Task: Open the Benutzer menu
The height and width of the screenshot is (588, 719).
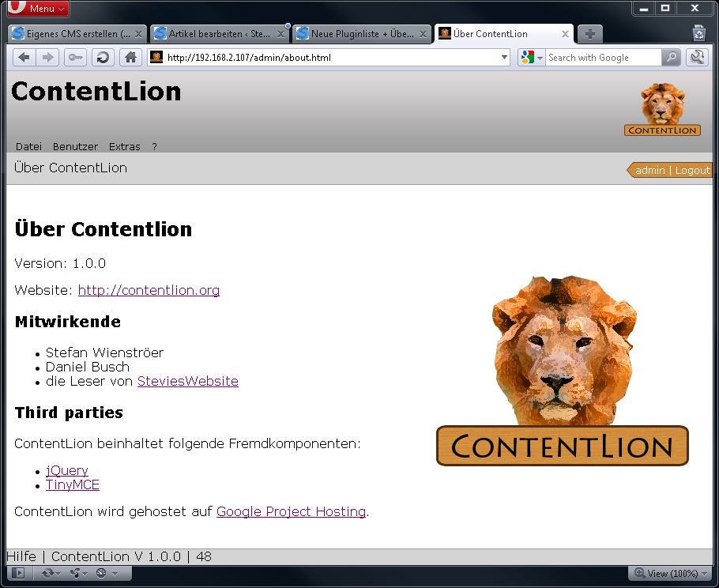Action: [75, 146]
